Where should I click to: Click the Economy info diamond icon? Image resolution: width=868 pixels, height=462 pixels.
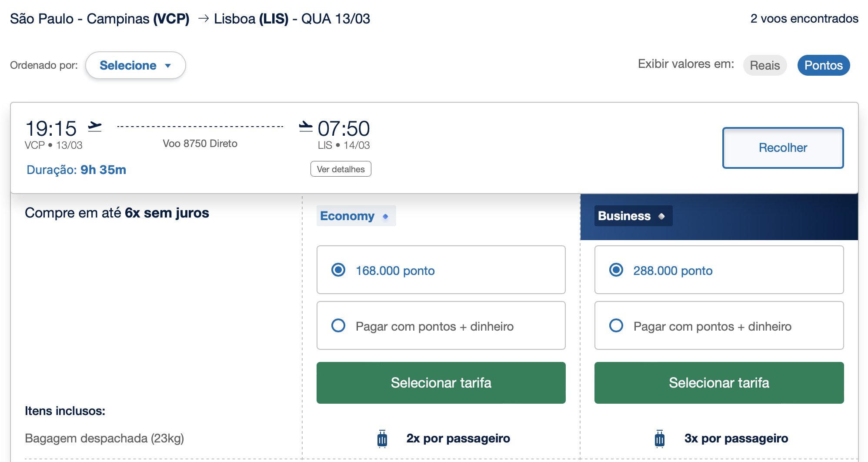pyautogui.click(x=385, y=216)
